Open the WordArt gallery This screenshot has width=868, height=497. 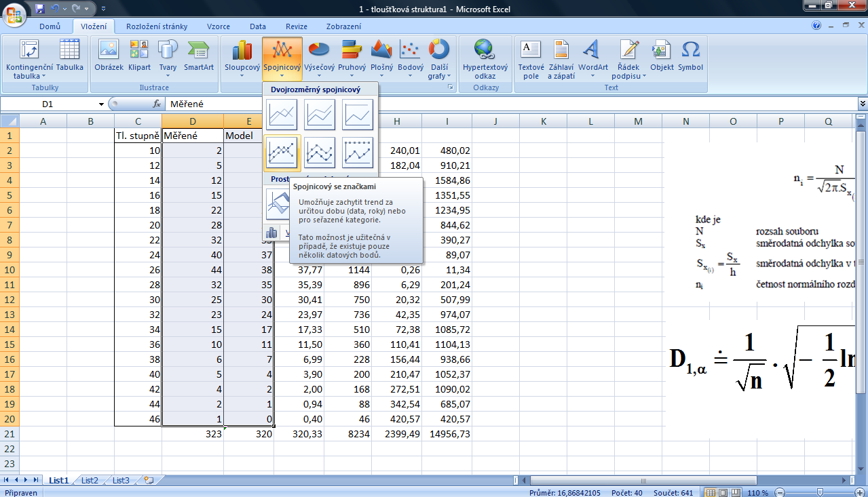(592, 60)
